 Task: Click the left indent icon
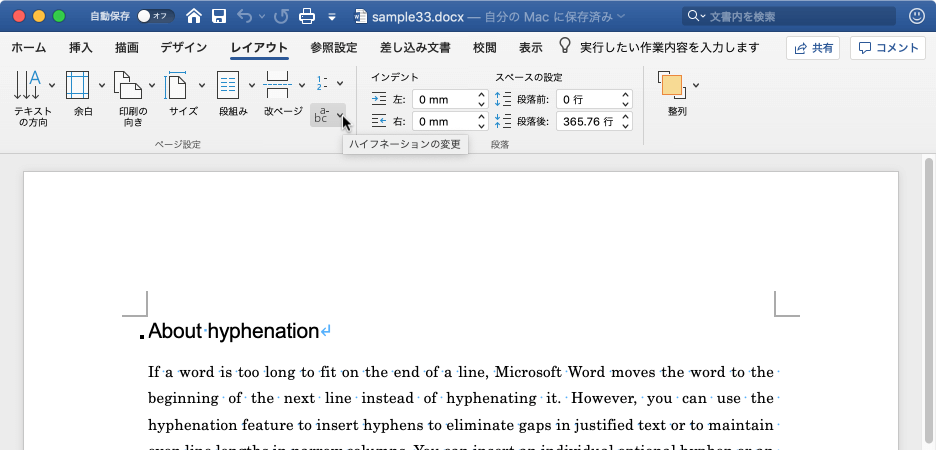pyautogui.click(x=378, y=100)
